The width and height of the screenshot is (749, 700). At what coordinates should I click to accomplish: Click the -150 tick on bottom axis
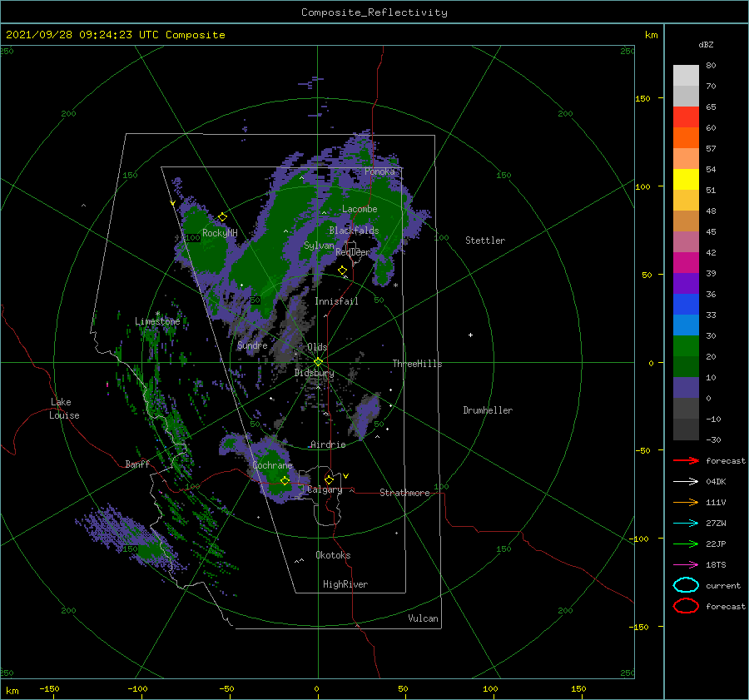(x=49, y=688)
